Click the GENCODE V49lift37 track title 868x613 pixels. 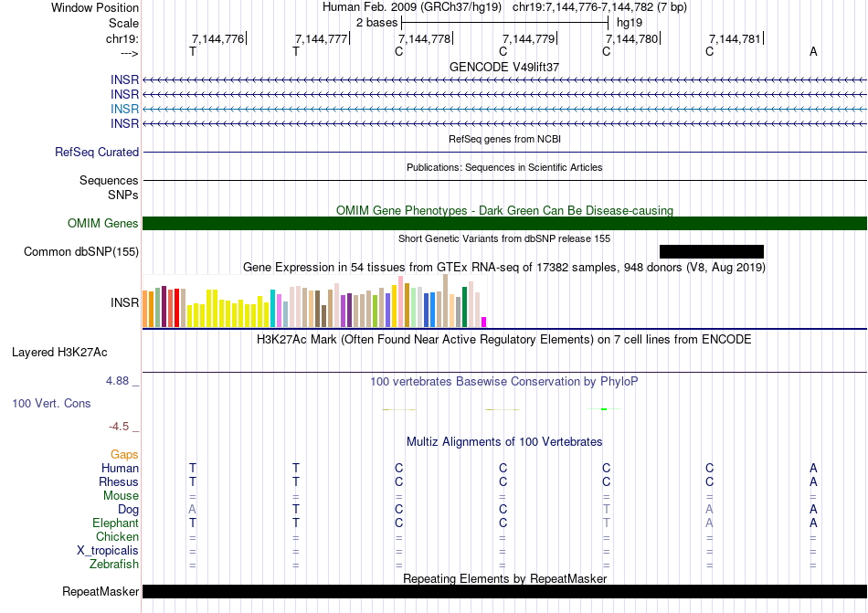504,68
